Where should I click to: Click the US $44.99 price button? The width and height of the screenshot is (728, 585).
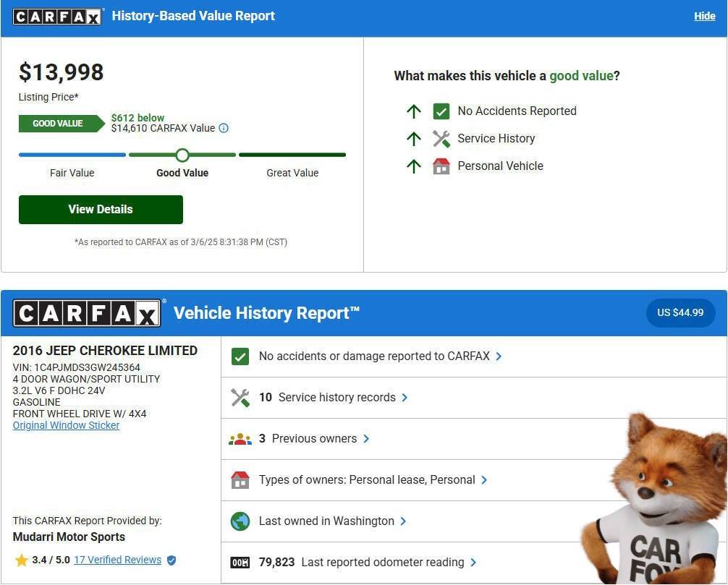click(x=680, y=312)
